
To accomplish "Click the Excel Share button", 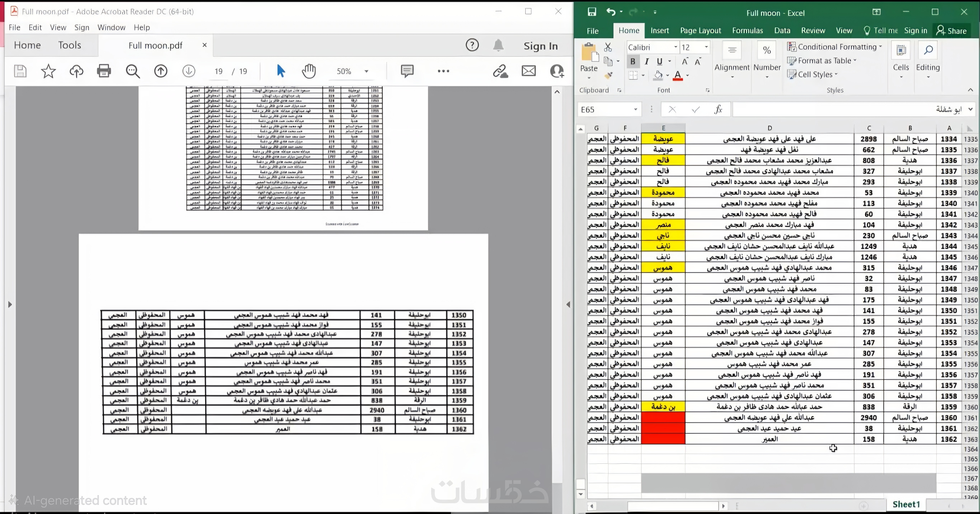I will (x=952, y=31).
